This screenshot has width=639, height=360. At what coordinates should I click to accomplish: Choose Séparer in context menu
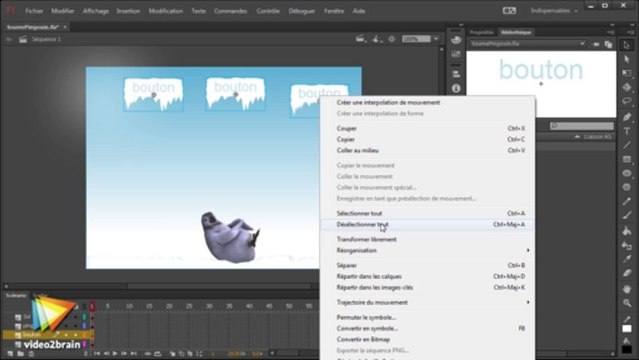[x=427, y=265]
